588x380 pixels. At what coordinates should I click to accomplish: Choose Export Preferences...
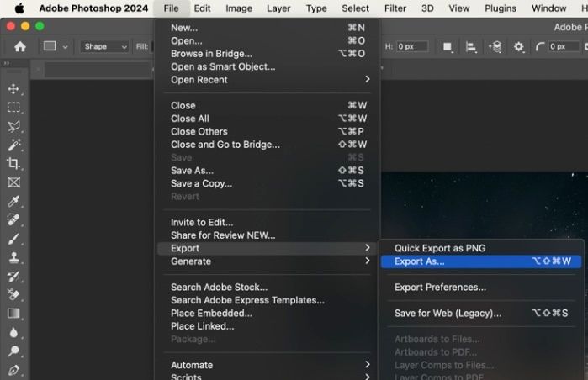tap(481, 287)
